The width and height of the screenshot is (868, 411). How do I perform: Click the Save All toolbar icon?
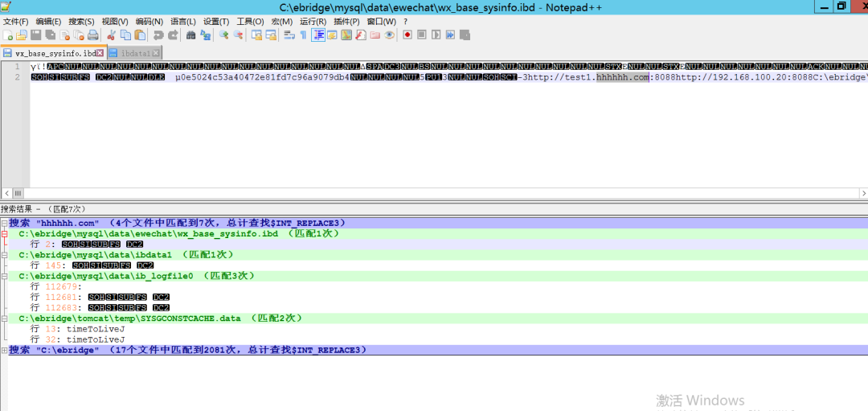pos(51,35)
